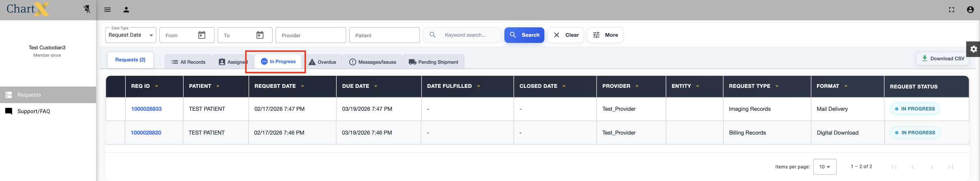
Task: Go to last page pagination icon
Action: click(x=950, y=167)
